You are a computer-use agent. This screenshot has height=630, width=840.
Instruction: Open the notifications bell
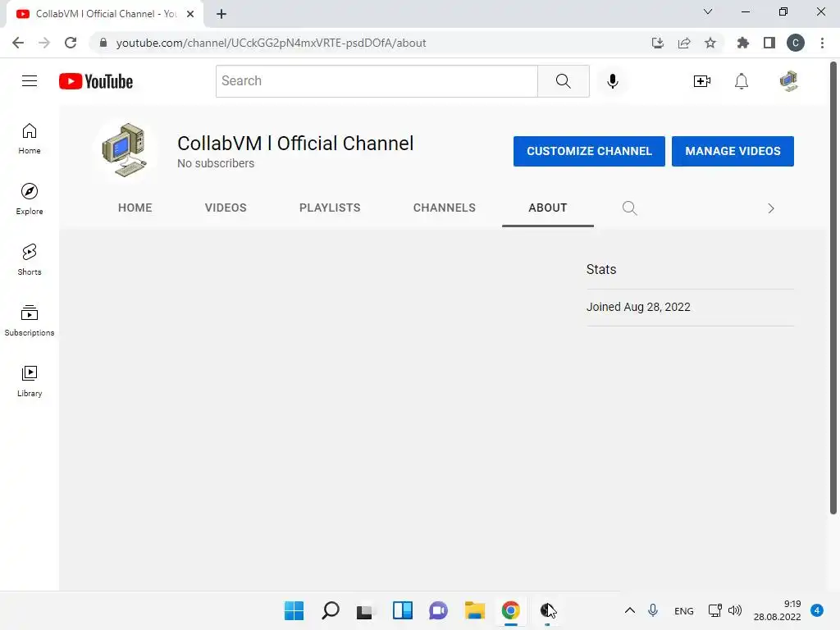point(742,81)
